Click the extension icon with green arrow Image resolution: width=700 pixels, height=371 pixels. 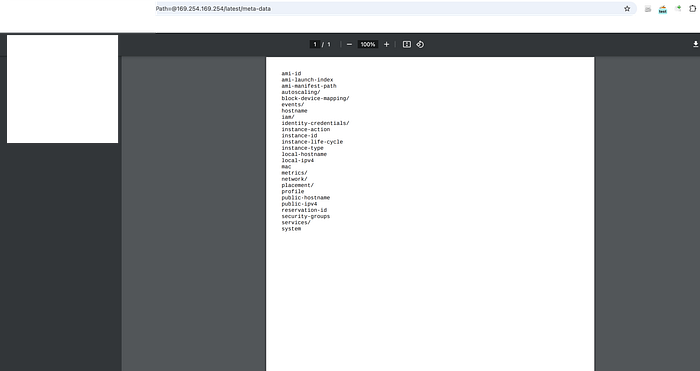[678, 8]
